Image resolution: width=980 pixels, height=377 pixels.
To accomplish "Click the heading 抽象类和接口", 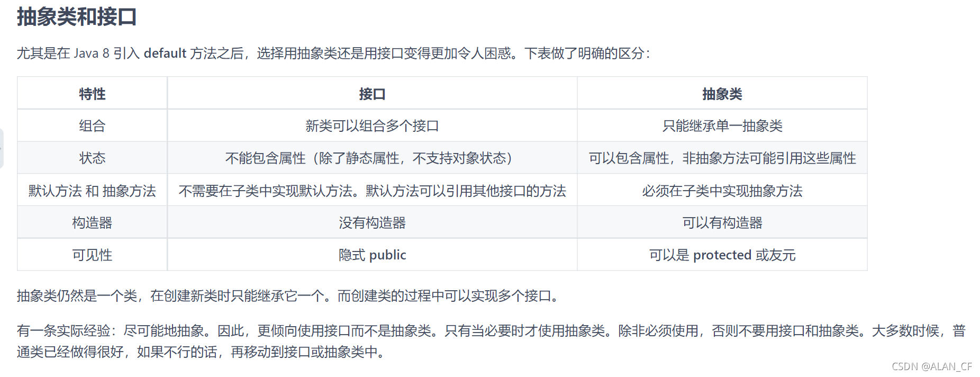I will pyautogui.click(x=77, y=17).
